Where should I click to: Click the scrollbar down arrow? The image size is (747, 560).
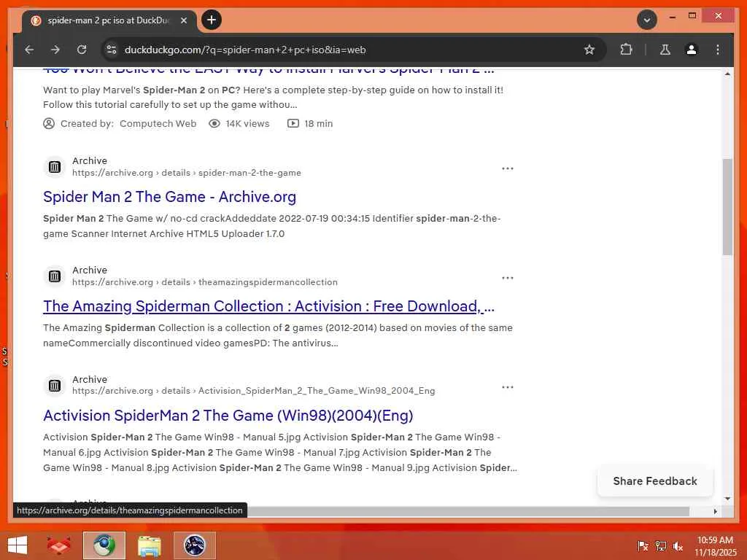coord(727,499)
